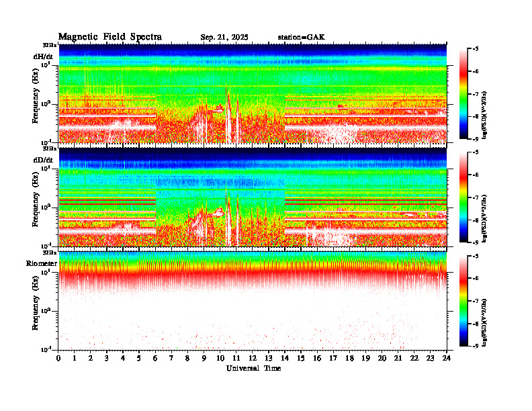
Task: Click hour '9' on the time axis
Action: click(204, 359)
